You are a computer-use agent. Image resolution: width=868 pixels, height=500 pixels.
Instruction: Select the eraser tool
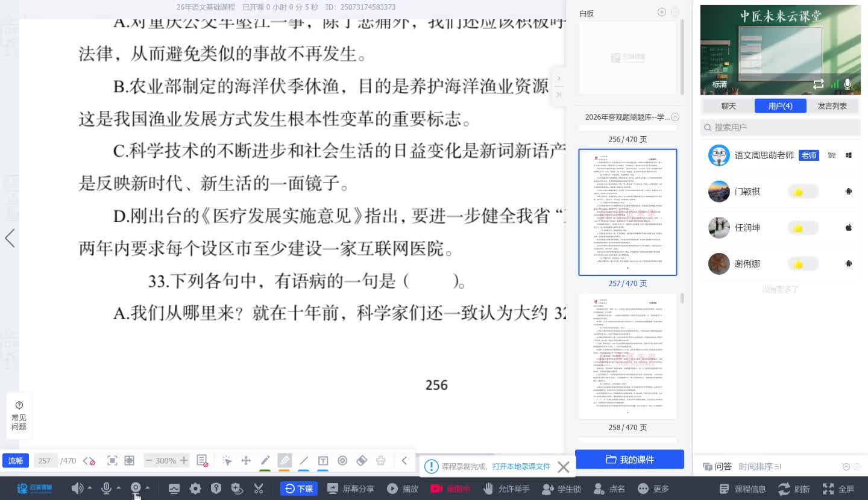coord(362,461)
